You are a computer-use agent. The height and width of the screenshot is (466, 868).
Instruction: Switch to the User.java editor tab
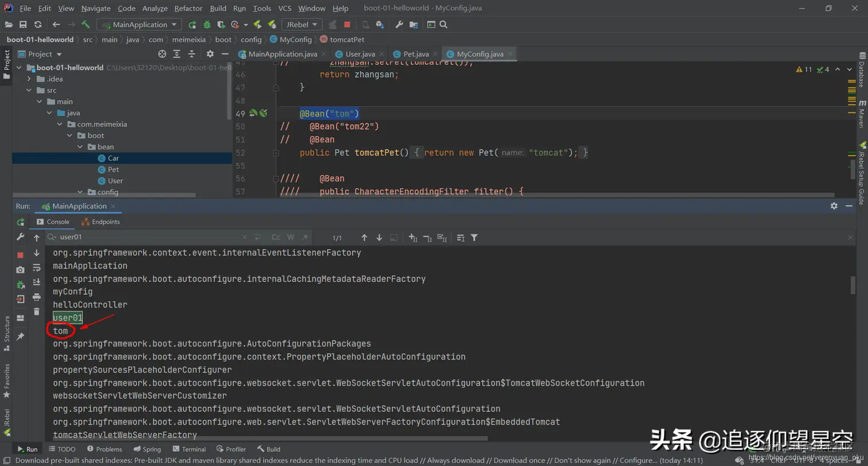(x=361, y=54)
